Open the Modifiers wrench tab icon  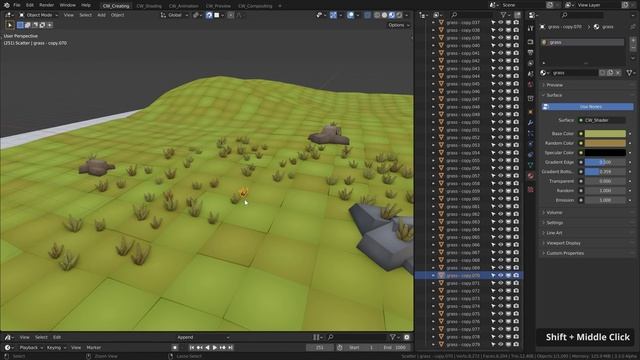pyautogui.click(x=531, y=122)
